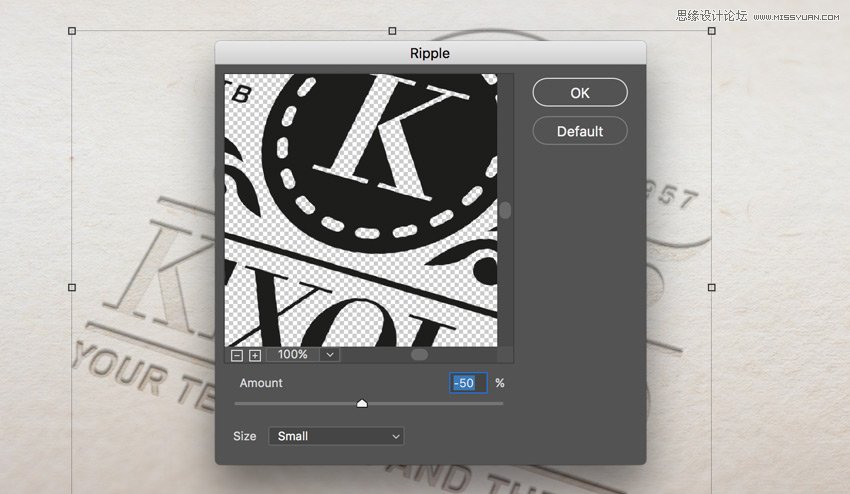Click the preview's horizontal scrollbar thumb
This screenshot has height=494, width=850.
(419, 355)
